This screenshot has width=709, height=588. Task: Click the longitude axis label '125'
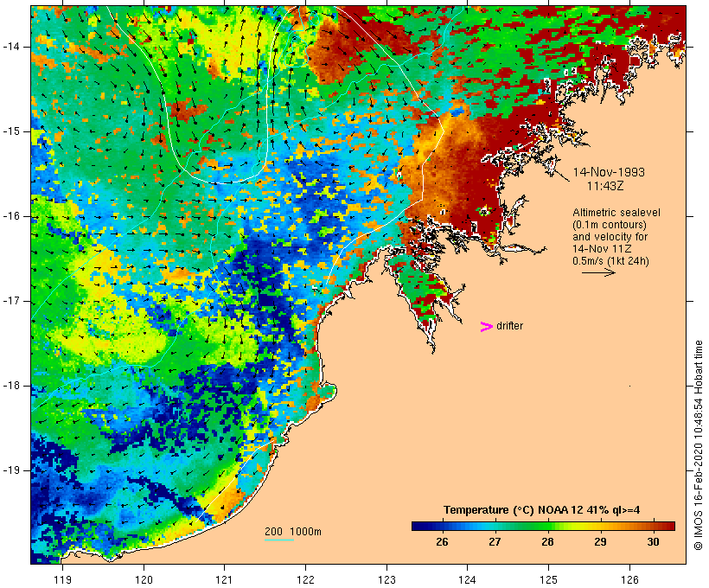coord(549,580)
